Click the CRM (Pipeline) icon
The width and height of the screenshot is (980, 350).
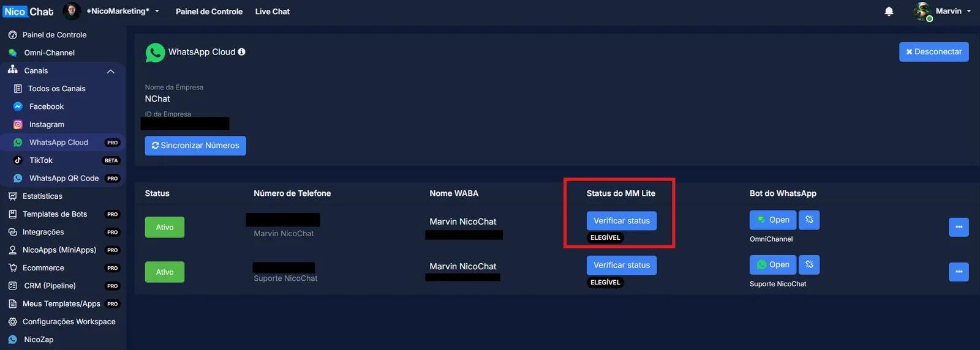(12, 286)
